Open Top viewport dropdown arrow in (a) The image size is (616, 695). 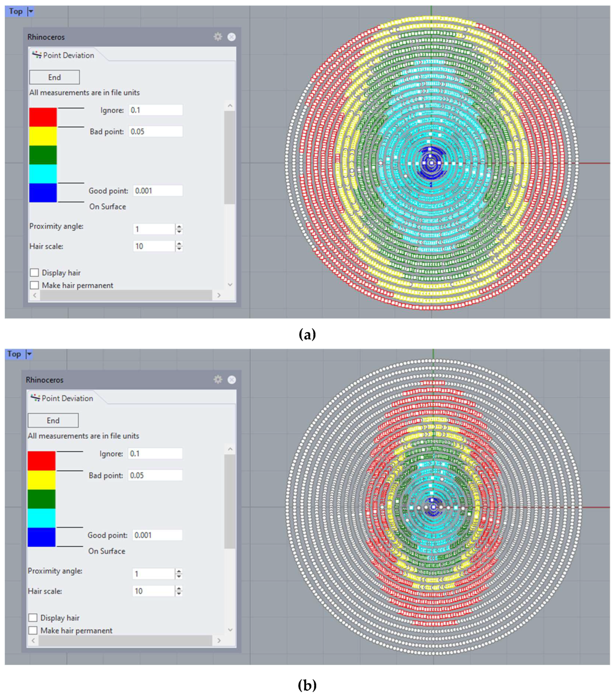(31, 12)
